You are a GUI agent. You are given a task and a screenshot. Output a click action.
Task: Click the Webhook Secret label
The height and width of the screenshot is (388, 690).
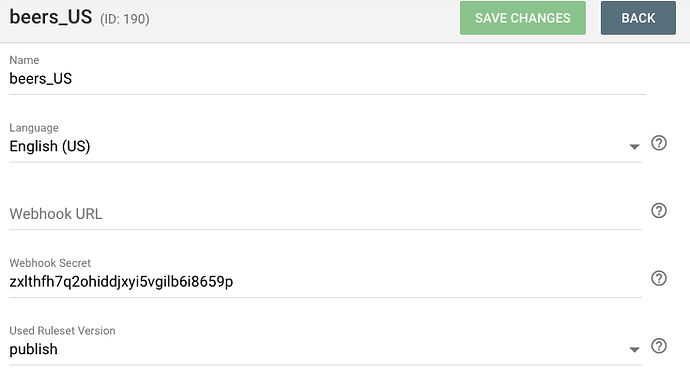pyautogui.click(x=50, y=263)
